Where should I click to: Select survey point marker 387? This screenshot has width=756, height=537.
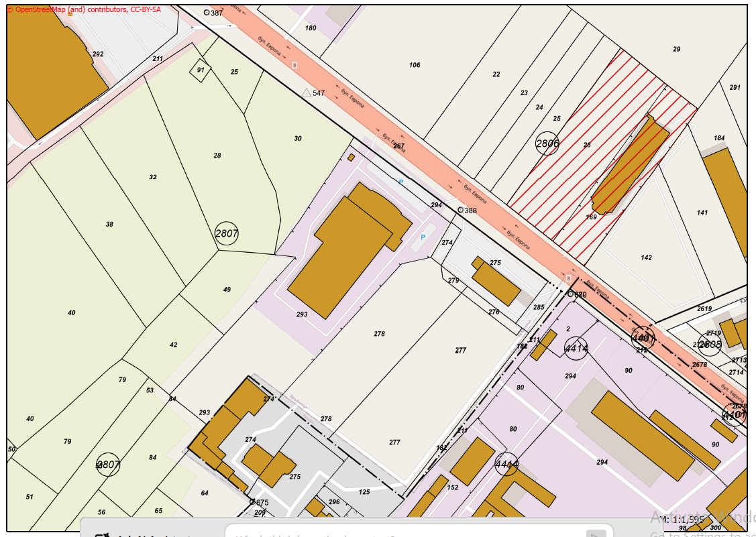(207, 13)
